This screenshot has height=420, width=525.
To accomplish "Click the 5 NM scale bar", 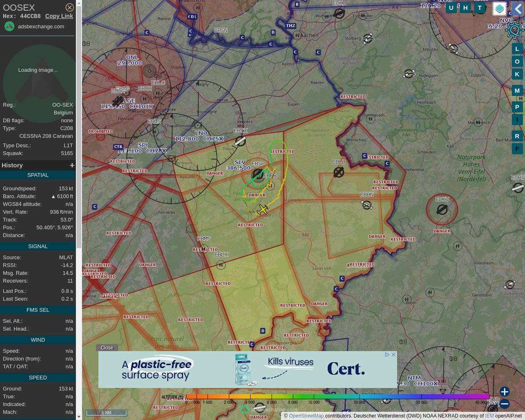I will (106, 413).
